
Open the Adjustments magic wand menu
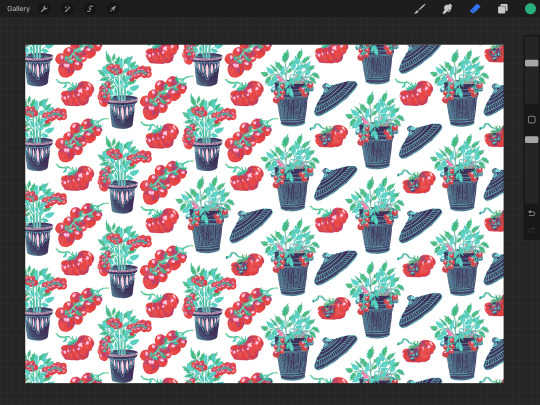click(67, 9)
